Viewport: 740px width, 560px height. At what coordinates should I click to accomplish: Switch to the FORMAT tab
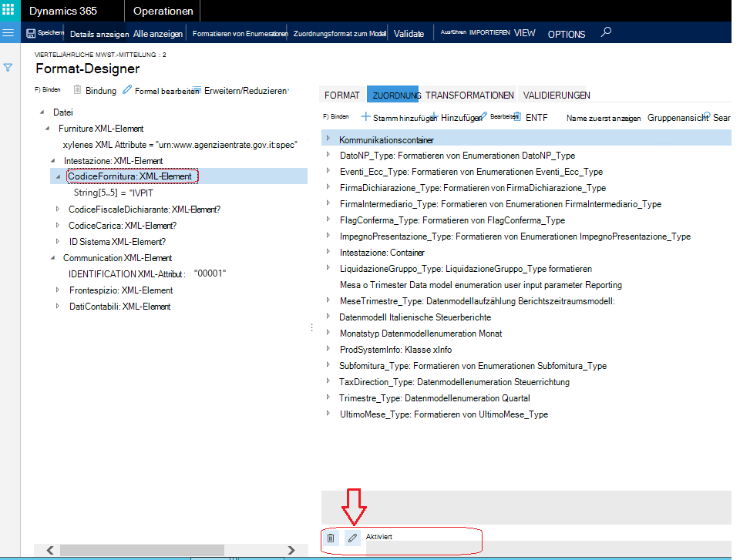342,95
